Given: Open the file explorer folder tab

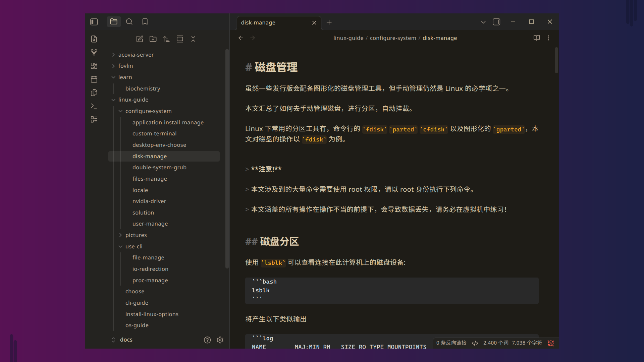Looking at the screenshot, I should tap(114, 22).
